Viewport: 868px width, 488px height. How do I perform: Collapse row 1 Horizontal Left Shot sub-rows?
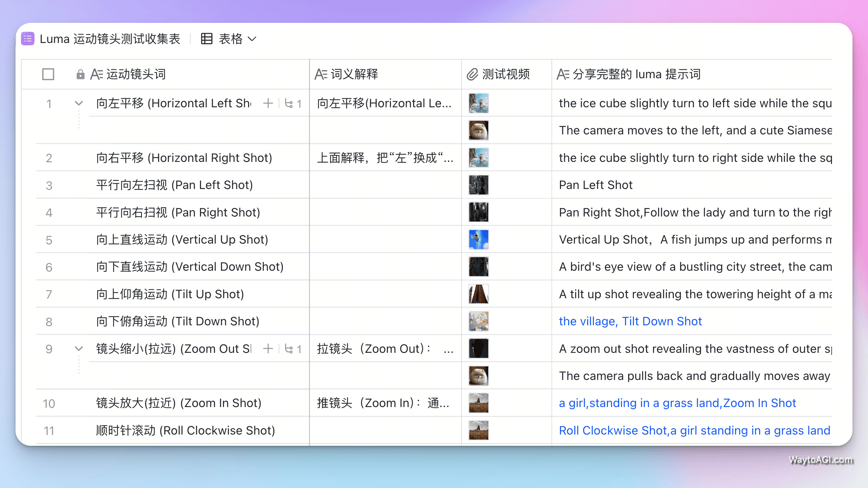[x=79, y=103]
